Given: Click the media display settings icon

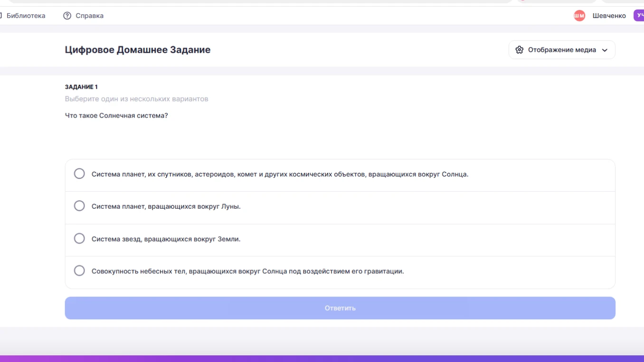Looking at the screenshot, I should point(520,50).
